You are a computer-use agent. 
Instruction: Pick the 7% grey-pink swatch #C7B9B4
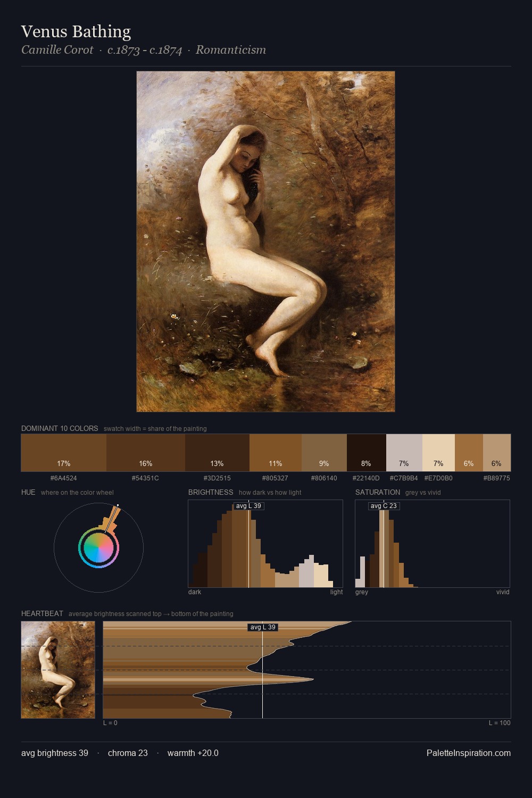point(404,453)
